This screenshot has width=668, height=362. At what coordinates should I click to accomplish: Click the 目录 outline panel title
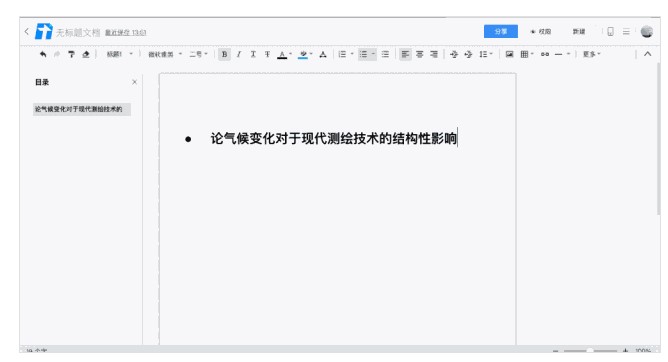coord(42,82)
